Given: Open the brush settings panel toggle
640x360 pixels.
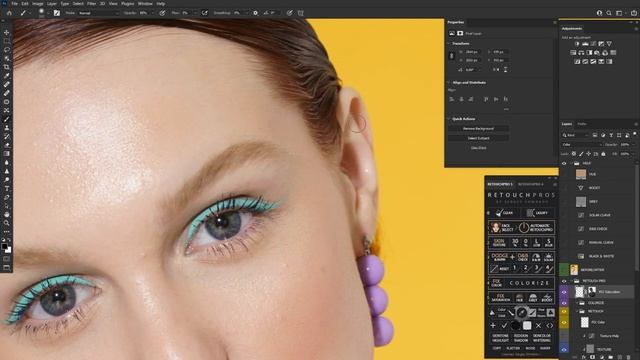Looking at the screenshot, I should pos(57,13).
